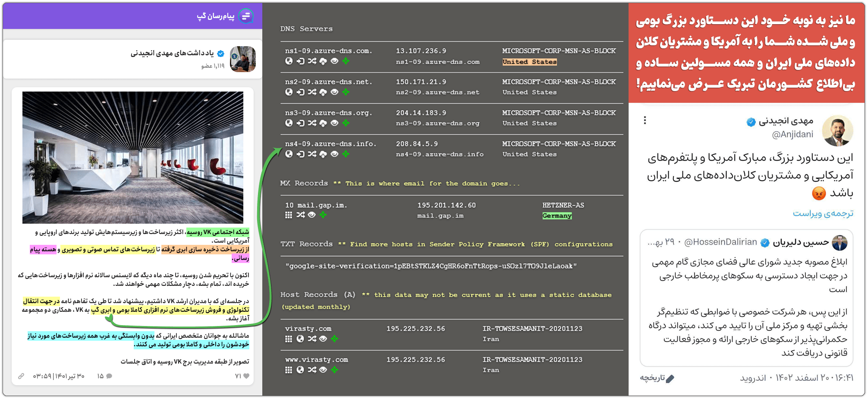Click the cloud icon under ns3-09.azure-dns.org
This screenshot has width=868, height=399.
point(323,123)
